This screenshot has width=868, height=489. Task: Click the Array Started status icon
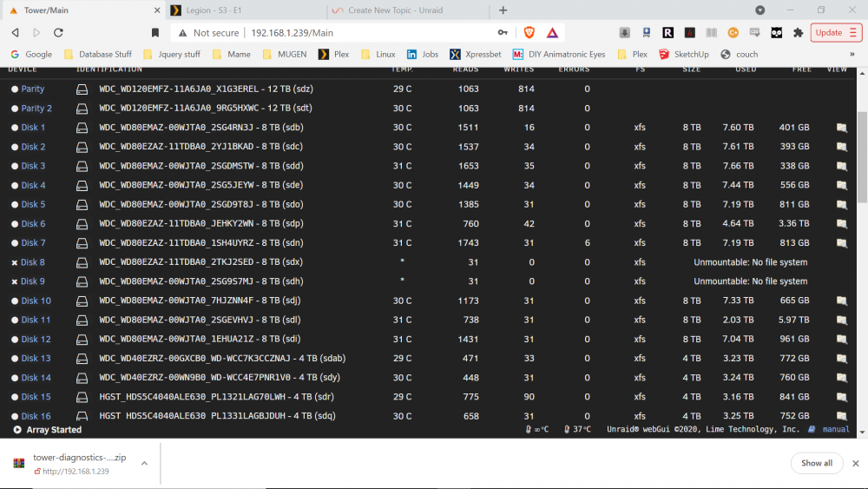[x=17, y=430]
